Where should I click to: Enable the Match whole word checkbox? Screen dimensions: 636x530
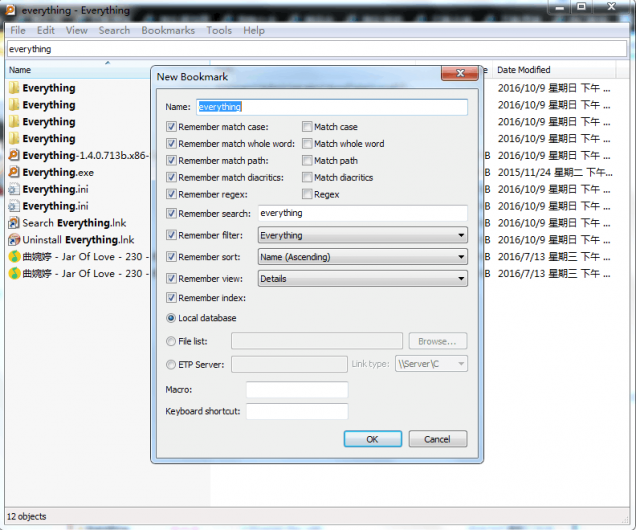tap(307, 144)
